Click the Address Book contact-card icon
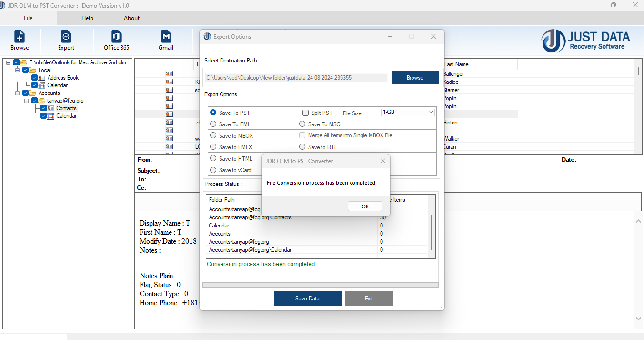 (42, 78)
